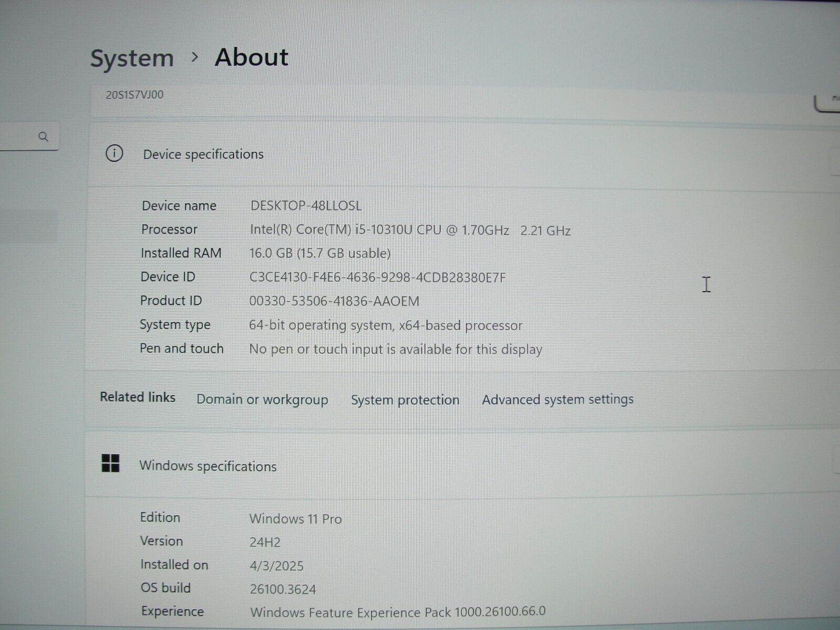The width and height of the screenshot is (840, 630).
Task: Click the breadcrumb chevron arrow
Action: tap(195, 57)
